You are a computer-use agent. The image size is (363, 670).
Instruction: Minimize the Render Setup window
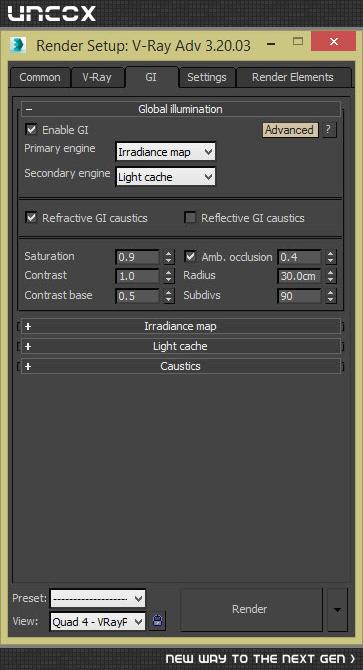(x=270, y=43)
